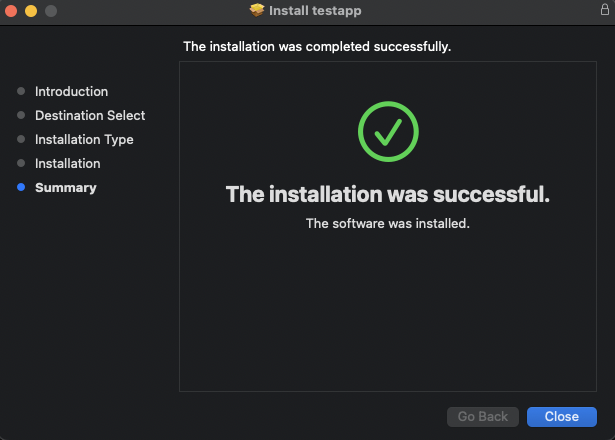Select the Introduction step in sidebar
This screenshot has height=440, width=615.
[71, 91]
